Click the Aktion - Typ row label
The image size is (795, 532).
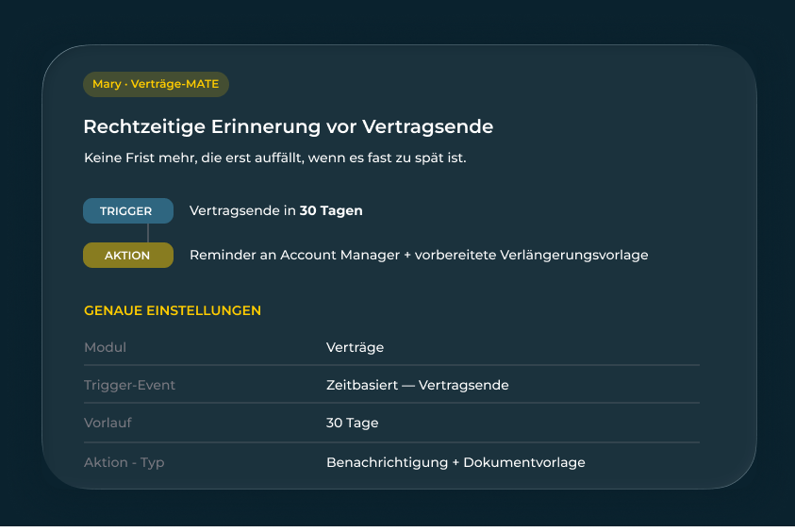[x=124, y=462]
